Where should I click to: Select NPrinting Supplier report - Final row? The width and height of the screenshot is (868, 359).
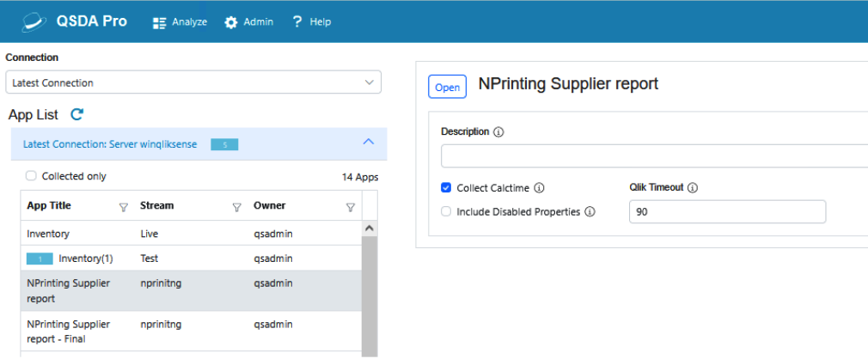click(191, 331)
